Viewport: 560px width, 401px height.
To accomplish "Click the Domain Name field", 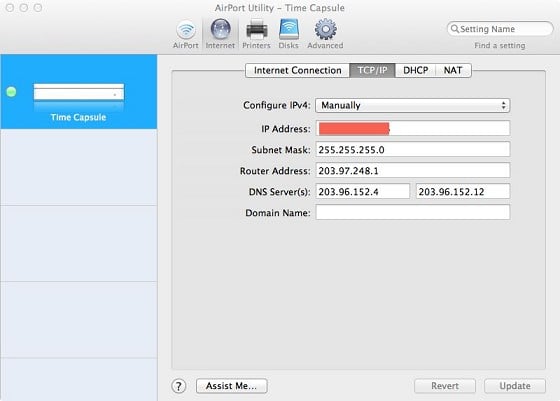I will click(x=412, y=212).
